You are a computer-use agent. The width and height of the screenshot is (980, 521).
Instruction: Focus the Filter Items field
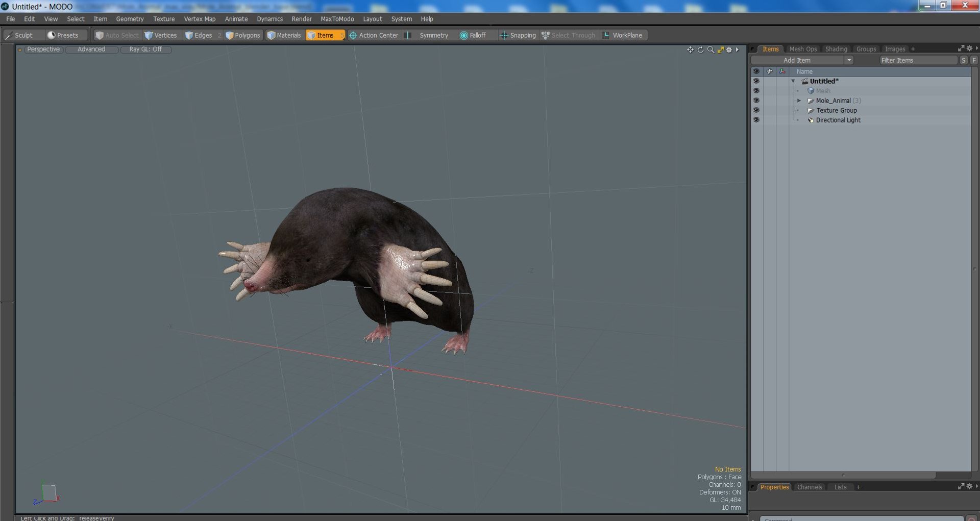918,60
